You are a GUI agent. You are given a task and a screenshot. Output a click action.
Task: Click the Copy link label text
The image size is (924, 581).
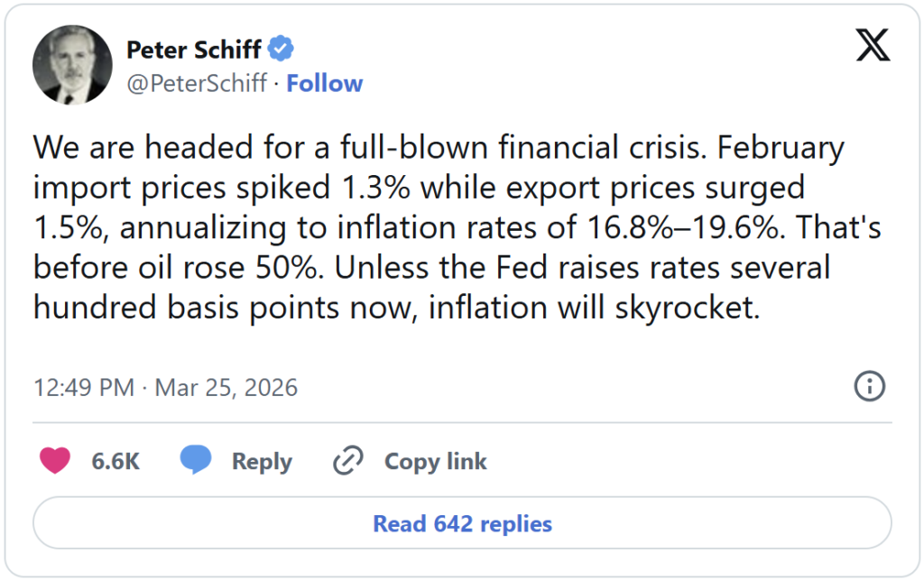436,461
